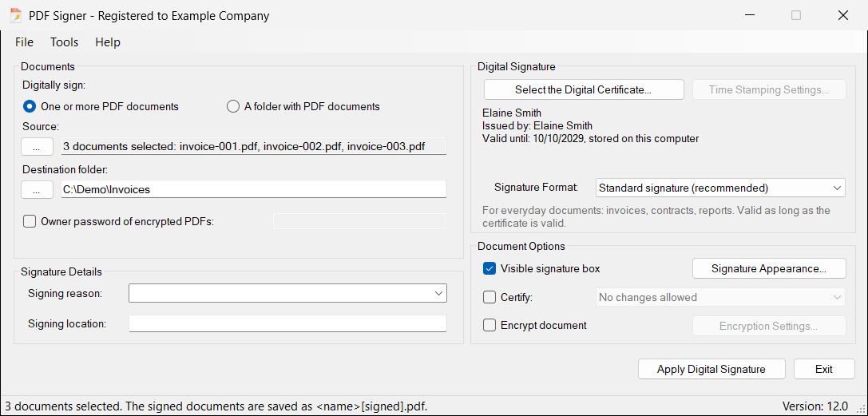This screenshot has height=416, width=868.
Task: Click the PDF Signer app icon in title bar
Action: coord(15,15)
